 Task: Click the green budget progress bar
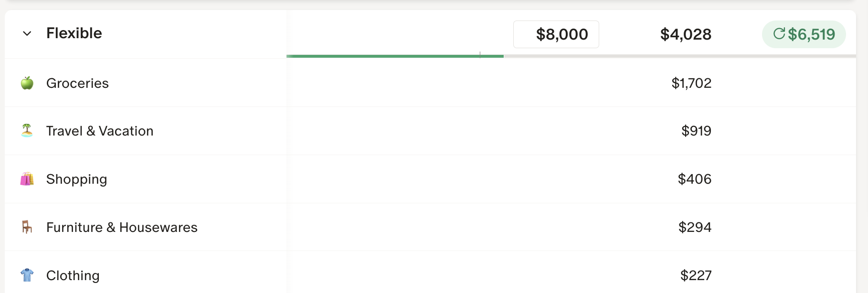point(394,56)
